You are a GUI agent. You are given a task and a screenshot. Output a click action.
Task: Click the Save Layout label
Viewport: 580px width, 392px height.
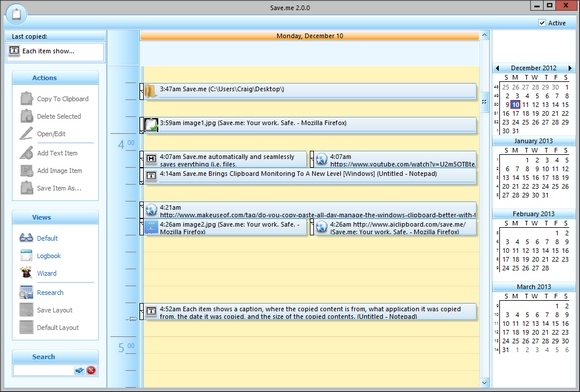54,310
